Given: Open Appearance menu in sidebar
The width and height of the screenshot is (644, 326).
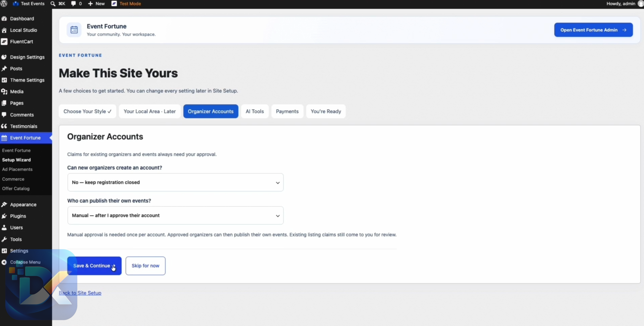Looking at the screenshot, I should [26, 205].
